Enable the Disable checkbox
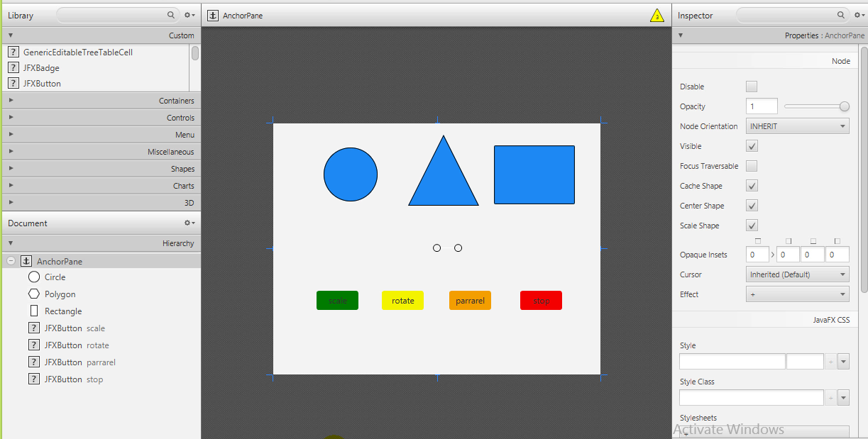 (752, 87)
